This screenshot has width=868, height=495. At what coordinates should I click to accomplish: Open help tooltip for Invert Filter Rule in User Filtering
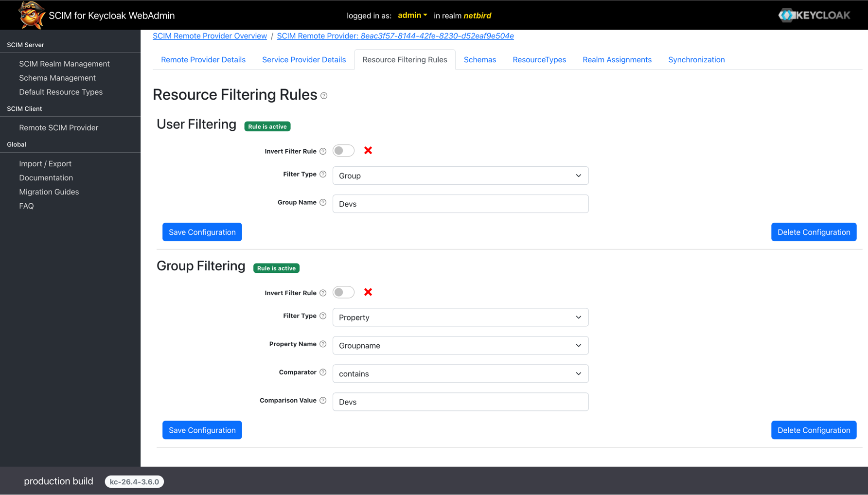pos(323,151)
